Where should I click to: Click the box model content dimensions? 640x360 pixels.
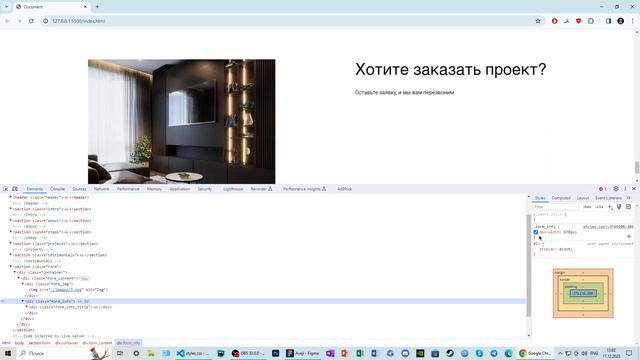(x=583, y=293)
